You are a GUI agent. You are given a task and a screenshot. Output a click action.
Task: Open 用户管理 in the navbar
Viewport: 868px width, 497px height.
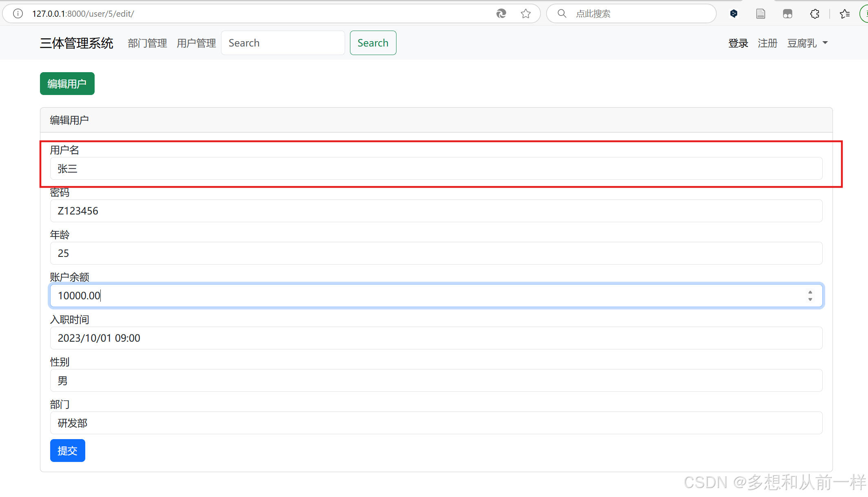pos(196,43)
